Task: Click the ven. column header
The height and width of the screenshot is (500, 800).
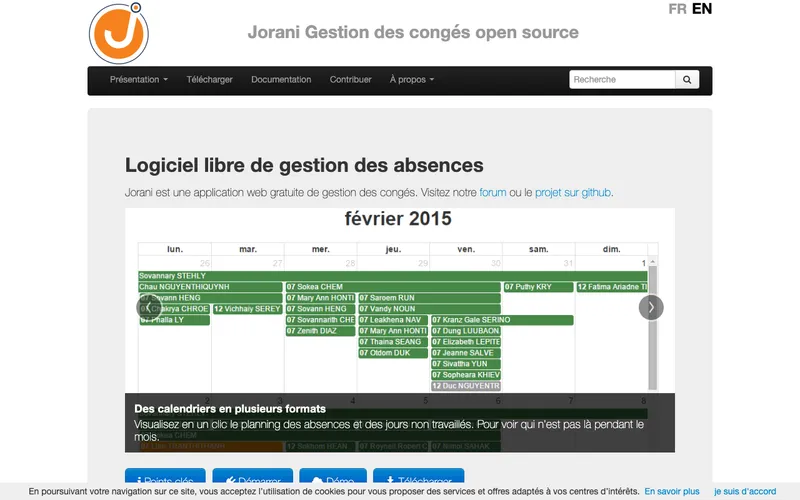Action: coord(466,249)
